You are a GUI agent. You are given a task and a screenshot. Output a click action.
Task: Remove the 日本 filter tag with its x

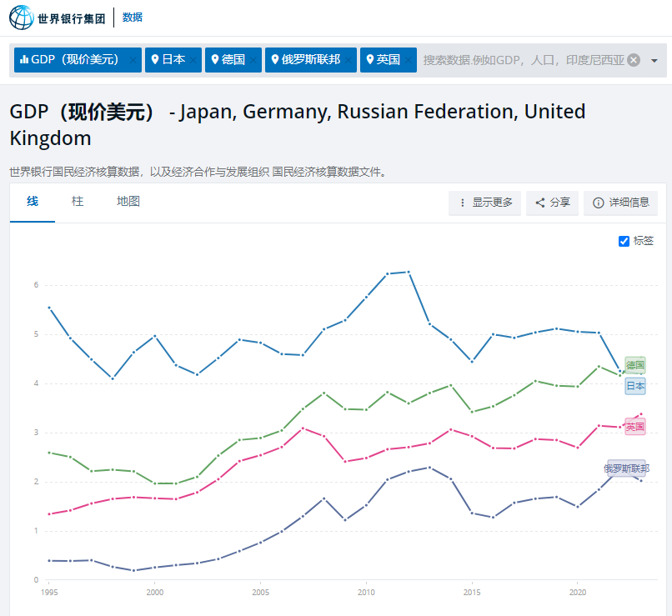click(193, 60)
